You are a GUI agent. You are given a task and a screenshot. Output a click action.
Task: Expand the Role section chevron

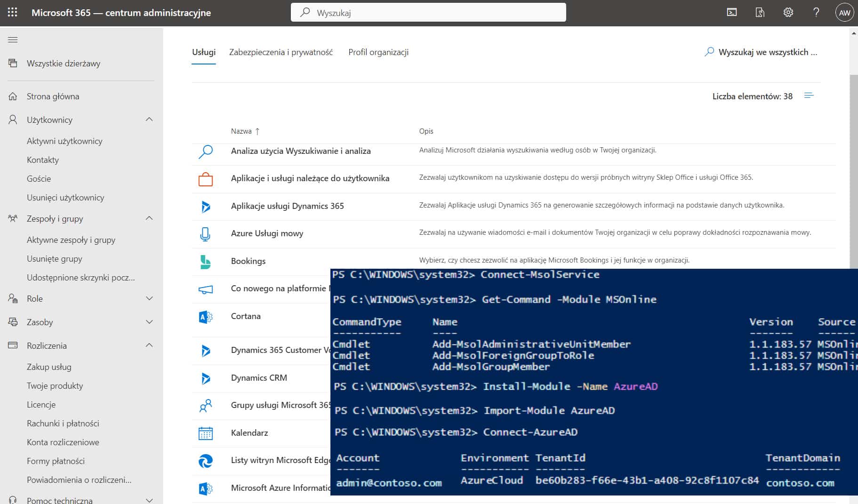[149, 298]
